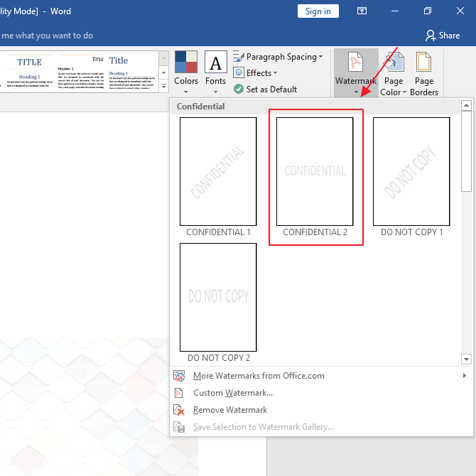Choose Save Selection to Watermark Gallery
This screenshot has width=476, height=476.
[321, 427]
